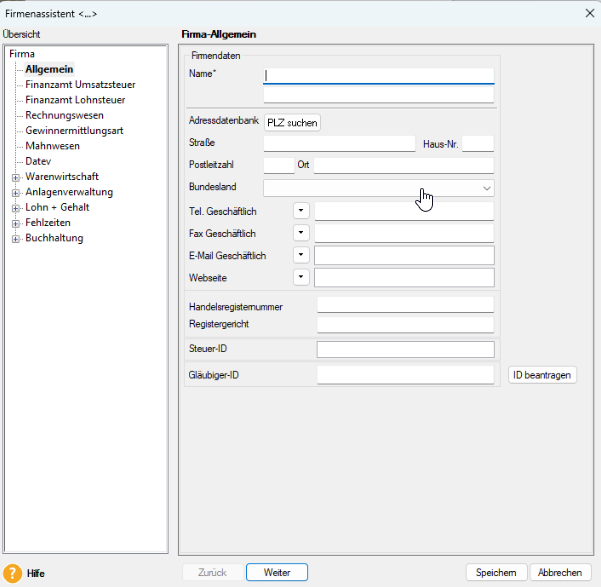
Task: Select Lohn + Gehalt label in tree
Action: (x=57, y=207)
